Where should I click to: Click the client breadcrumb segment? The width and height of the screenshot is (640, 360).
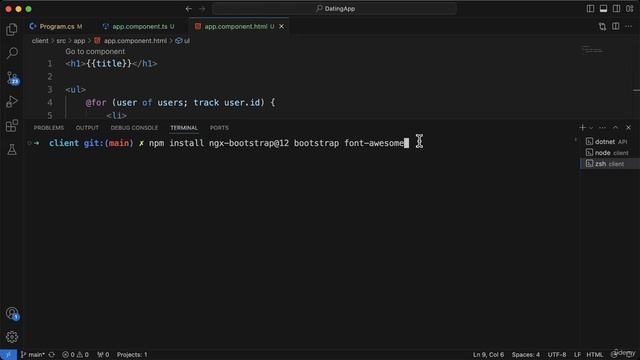tap(40, 41)
